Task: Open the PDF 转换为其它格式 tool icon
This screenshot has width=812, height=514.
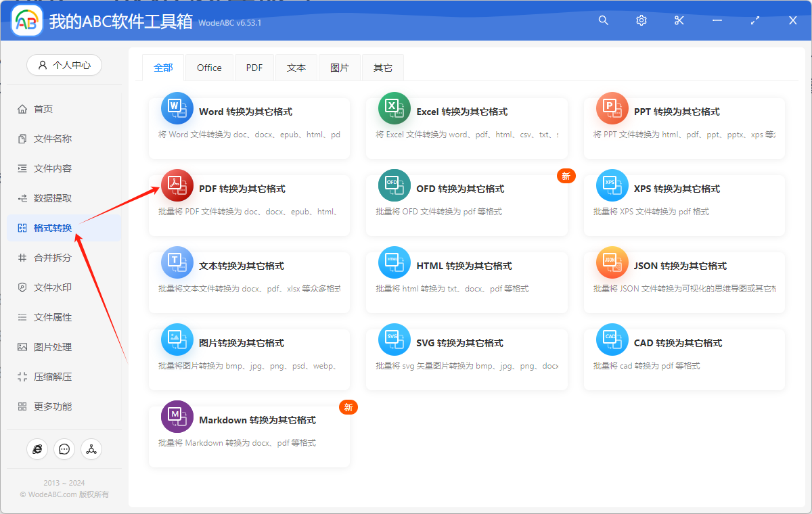Action: (x=177, y=185)
